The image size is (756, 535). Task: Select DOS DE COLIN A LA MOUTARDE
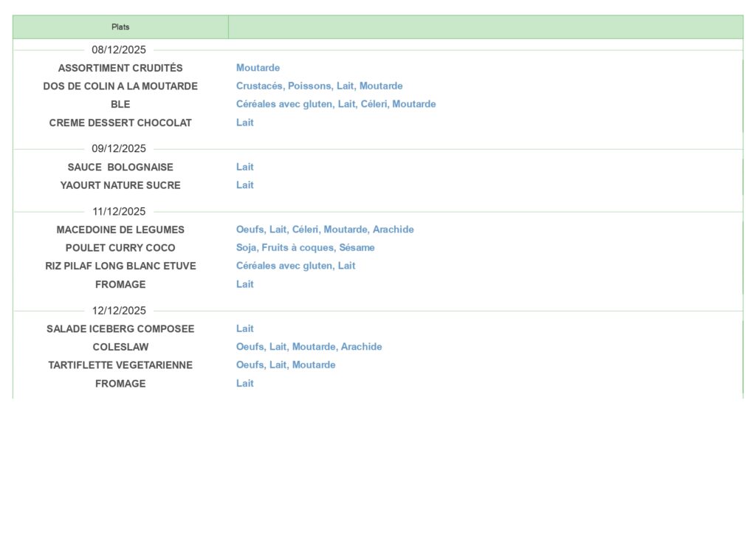[x=120, y=86]
